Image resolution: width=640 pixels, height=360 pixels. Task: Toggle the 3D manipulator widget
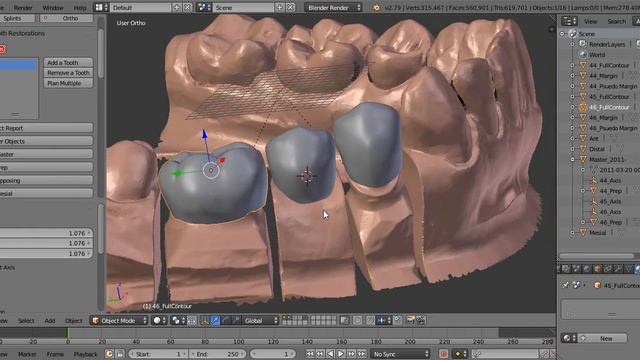[x=204, y=321]
